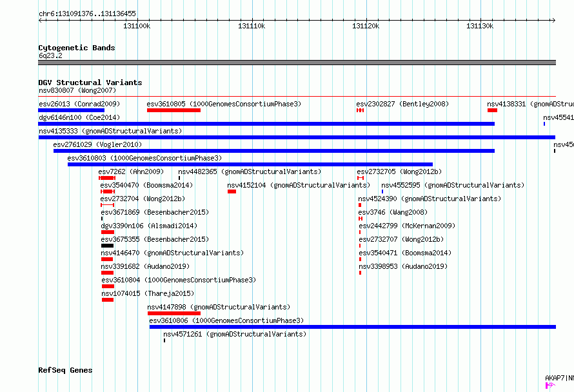Select nsv1074015 (Thareja2015) label

coord(148,293)
